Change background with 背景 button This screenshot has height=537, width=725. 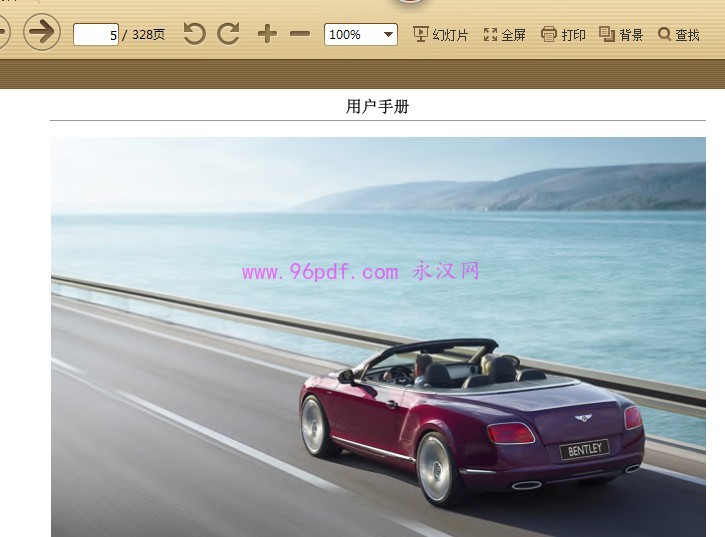tap(621, 35)
